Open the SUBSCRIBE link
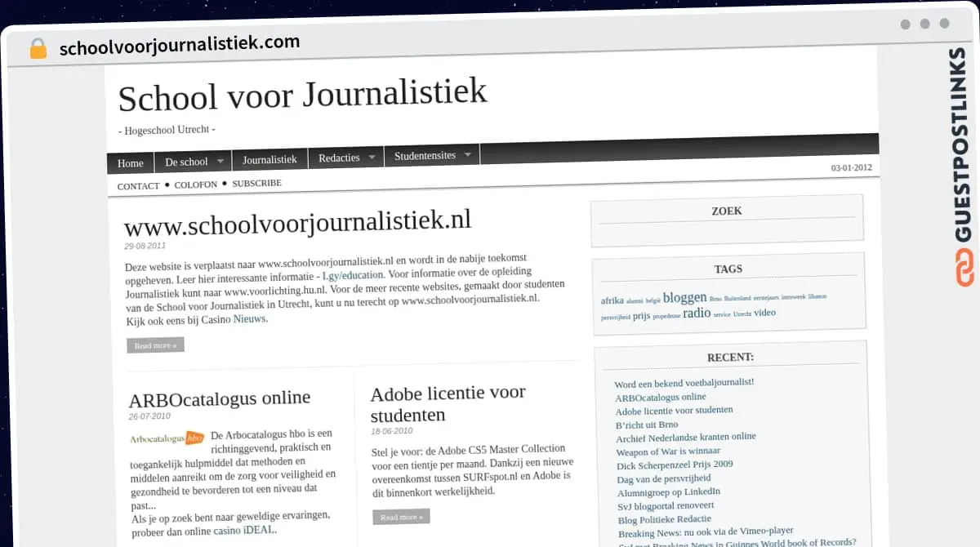Image resolution: width=980 pixels, height=547 pixels. click(256, 183)
